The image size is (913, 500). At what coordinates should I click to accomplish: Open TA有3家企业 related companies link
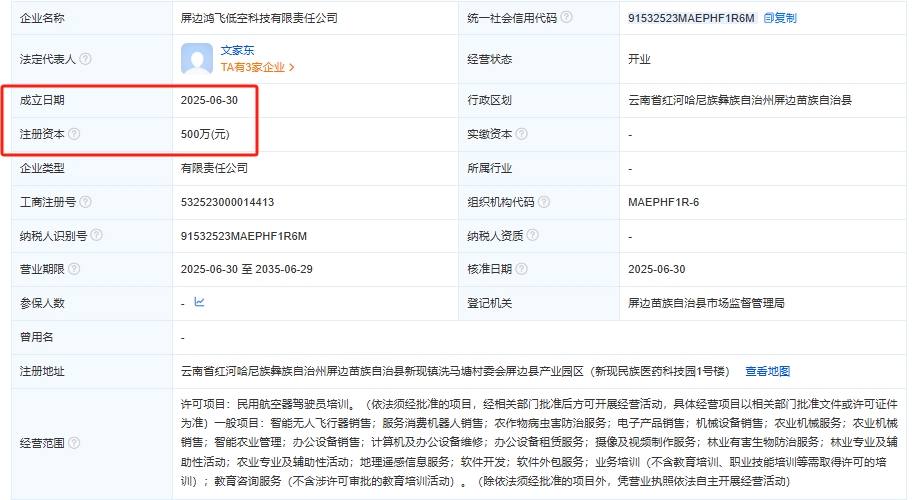click(253, 68)
